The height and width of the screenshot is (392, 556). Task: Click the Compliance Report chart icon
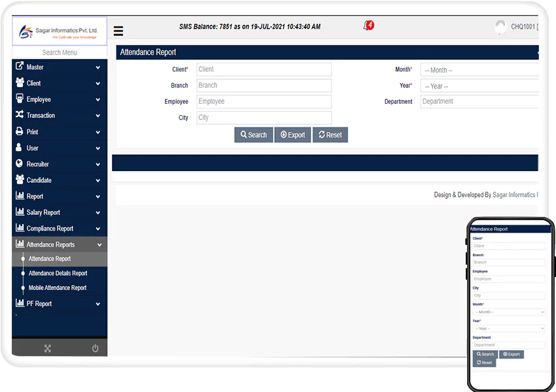20,227
